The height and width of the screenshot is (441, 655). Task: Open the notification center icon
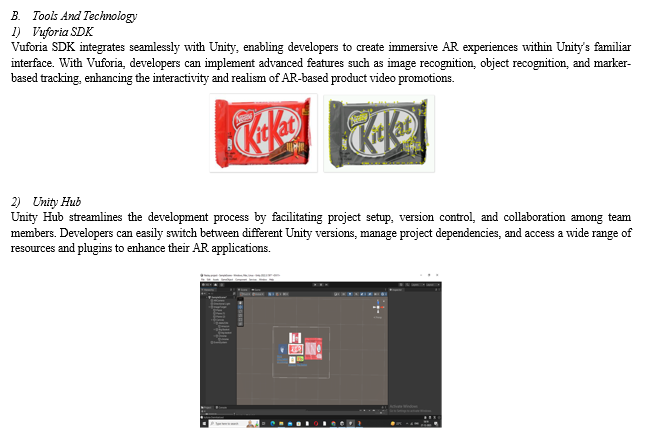click(436, 423)
